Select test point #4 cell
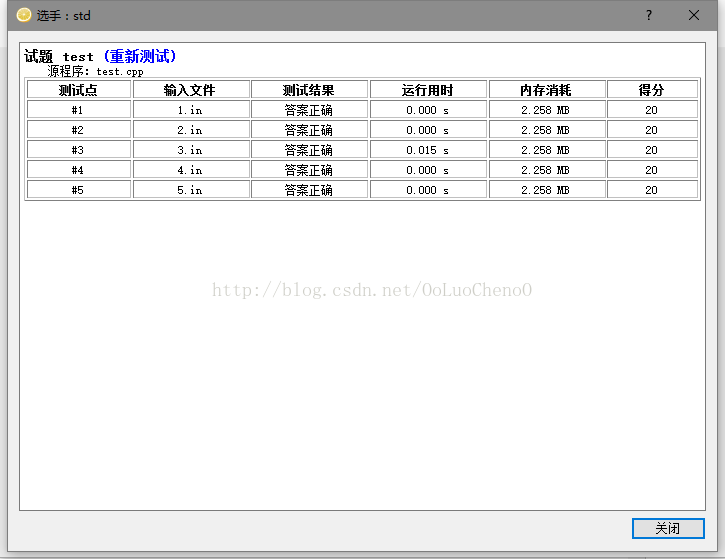 (79, 170)
